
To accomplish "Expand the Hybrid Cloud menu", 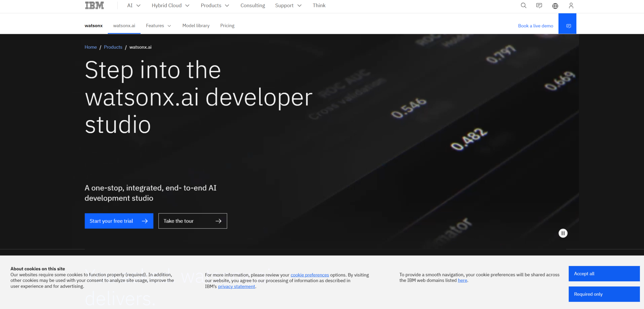I will 170,5.
